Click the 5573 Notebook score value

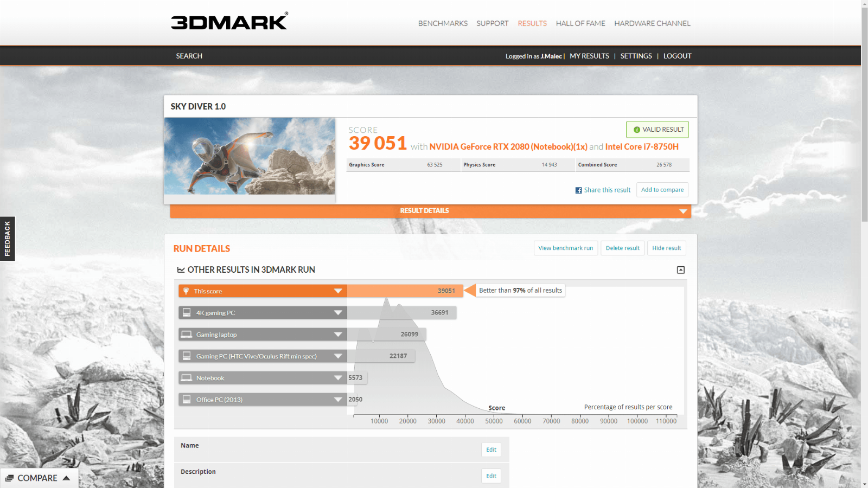pyautogui.click(x=355, y=378)
